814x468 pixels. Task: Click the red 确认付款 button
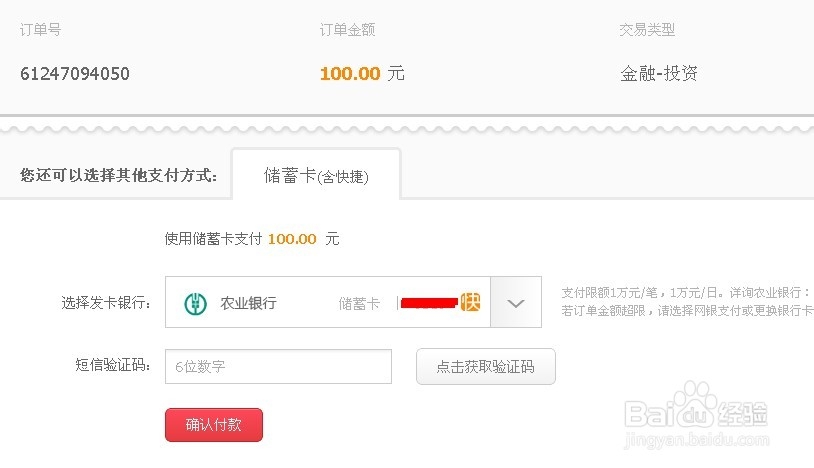pos(214,425)
